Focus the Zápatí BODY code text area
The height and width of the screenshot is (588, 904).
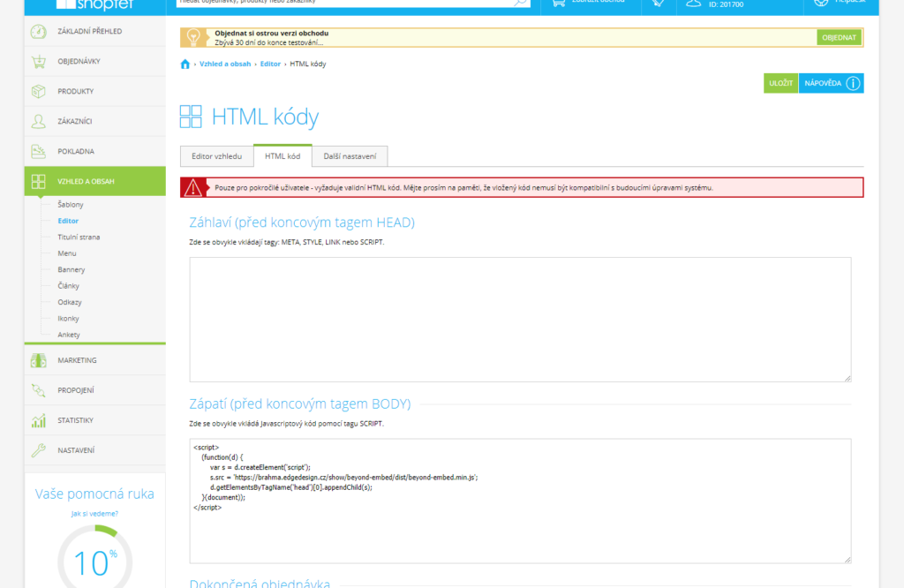(x=520, y=501)
